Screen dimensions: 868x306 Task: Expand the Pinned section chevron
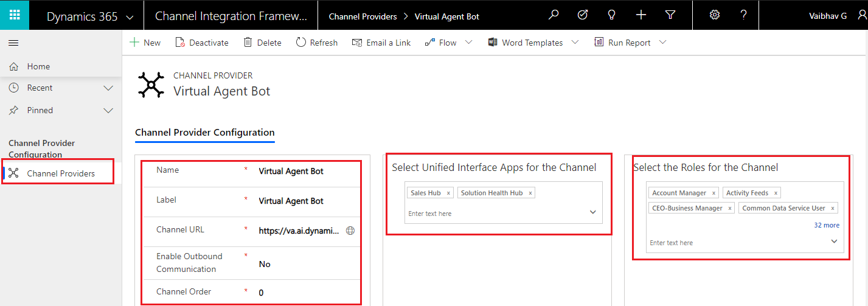108,111
